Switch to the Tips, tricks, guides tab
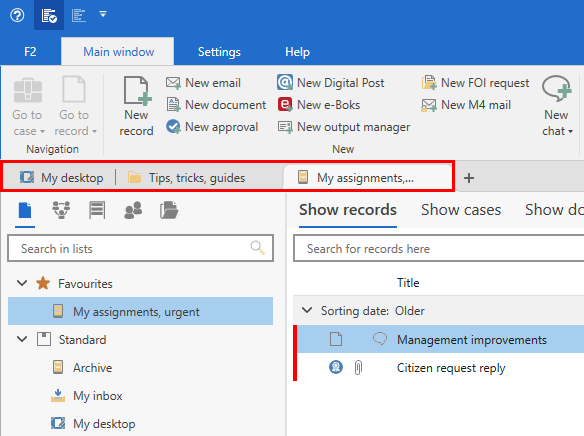 (x=186, y=178)
